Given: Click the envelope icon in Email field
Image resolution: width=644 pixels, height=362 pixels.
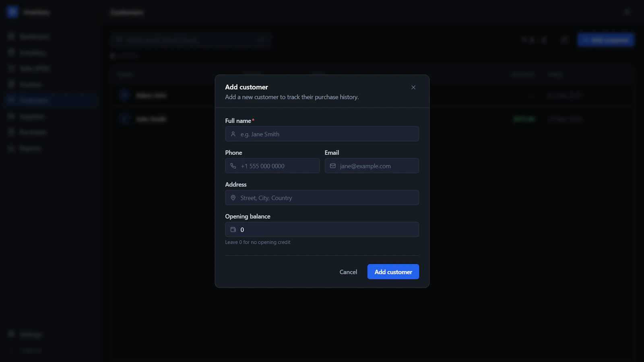Looking at the screenshot, I should point(333,166).
